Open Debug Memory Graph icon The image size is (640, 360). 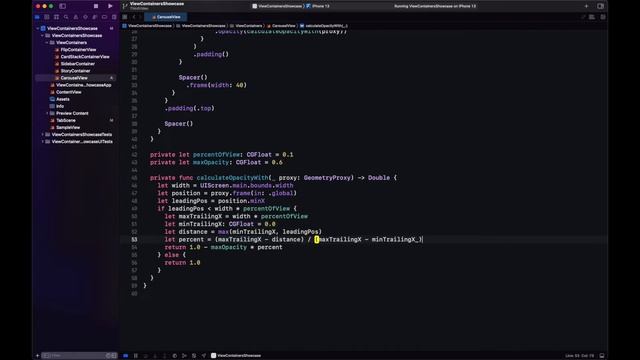click(184, 356)
